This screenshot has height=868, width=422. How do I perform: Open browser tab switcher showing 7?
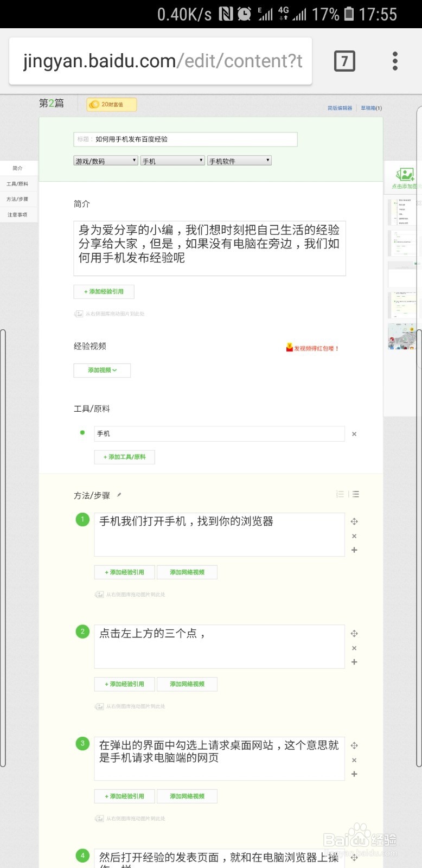coord(344,61)
